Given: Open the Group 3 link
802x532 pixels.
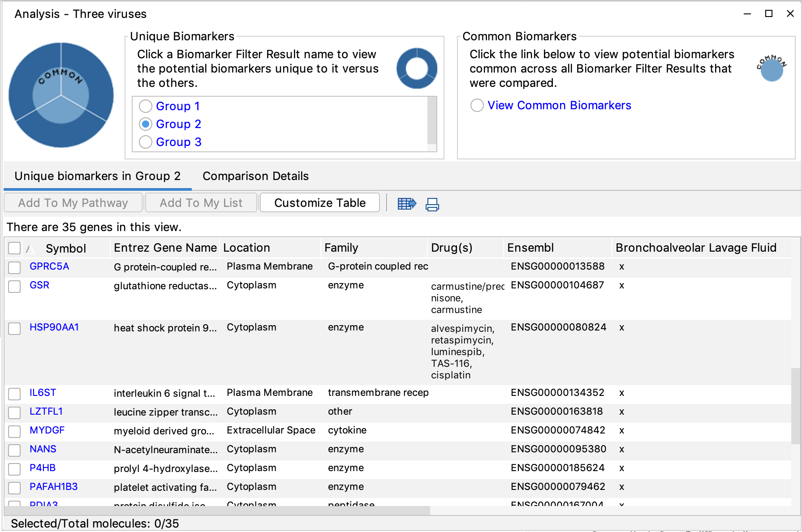Looking at the screenshot, I should tap(178, 142).
